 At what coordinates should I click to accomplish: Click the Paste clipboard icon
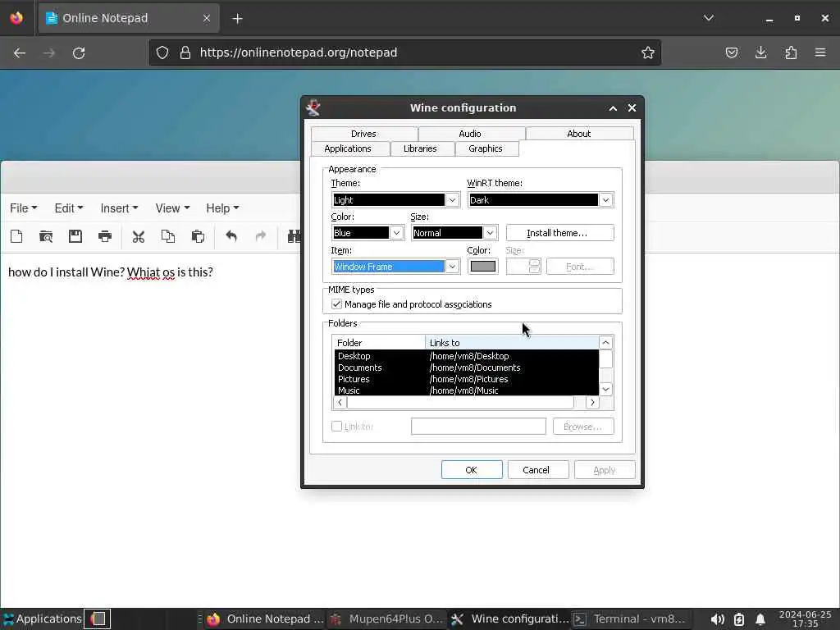click(198, 236)
